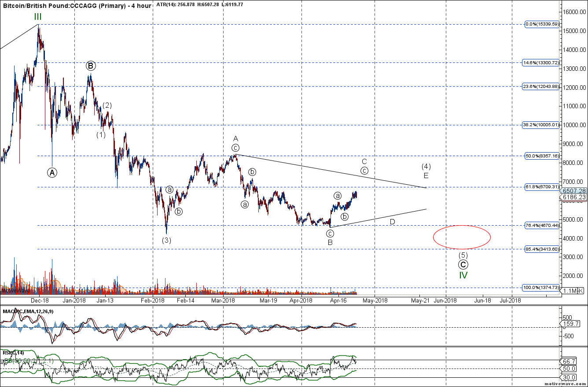Image resolution: width=588 pixels, height=387 pixels.
Task: Click the Jul-2018 date axis label
Action: [511, 300]
